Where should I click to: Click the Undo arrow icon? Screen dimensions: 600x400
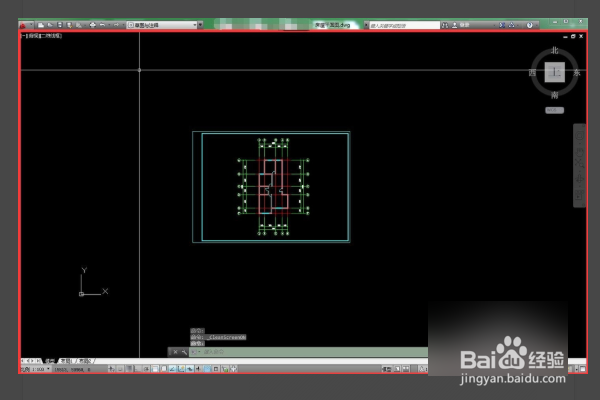coord(102,25)
